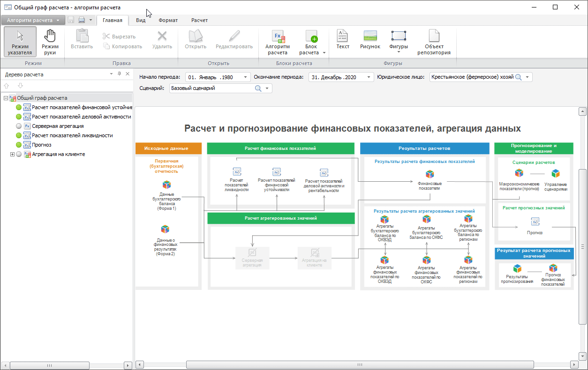Click the Финансовые показатели cube icon
The width and height of the screenshot is (588, 370).
pyautogui.click(x=429, y=174)
